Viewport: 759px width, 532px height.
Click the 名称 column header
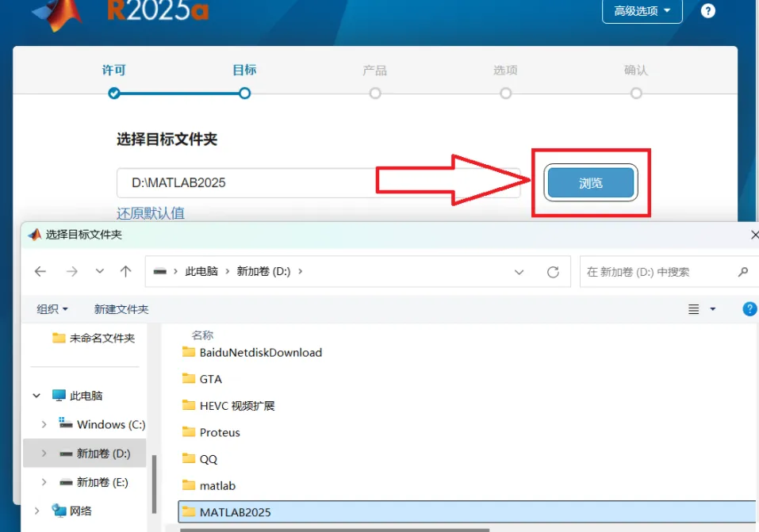click(x=202, y=335)
